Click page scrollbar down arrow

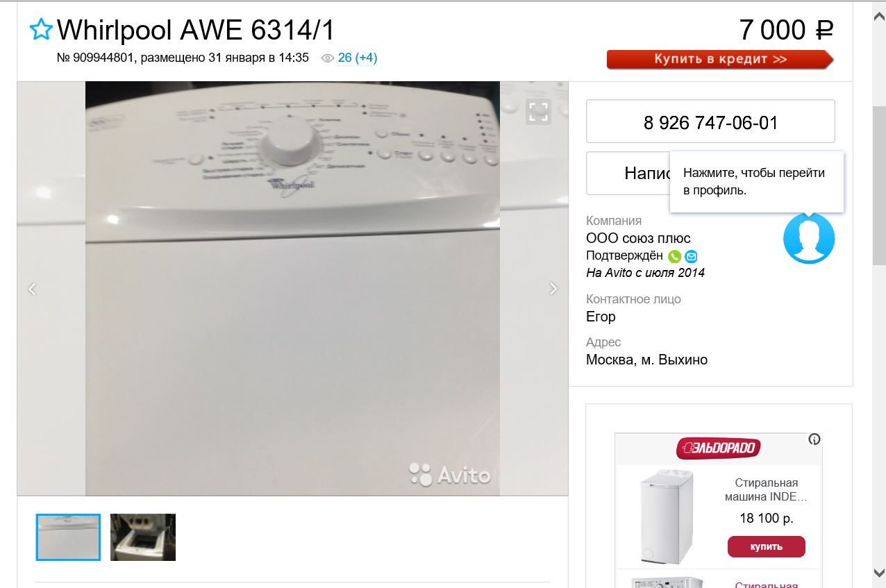pos(879,573)
